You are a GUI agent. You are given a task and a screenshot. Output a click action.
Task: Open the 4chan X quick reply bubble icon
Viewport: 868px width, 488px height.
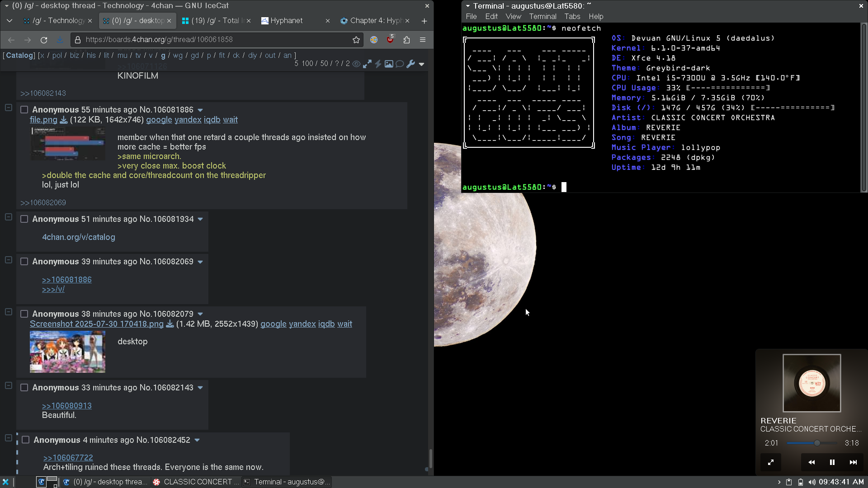[400, 64]
